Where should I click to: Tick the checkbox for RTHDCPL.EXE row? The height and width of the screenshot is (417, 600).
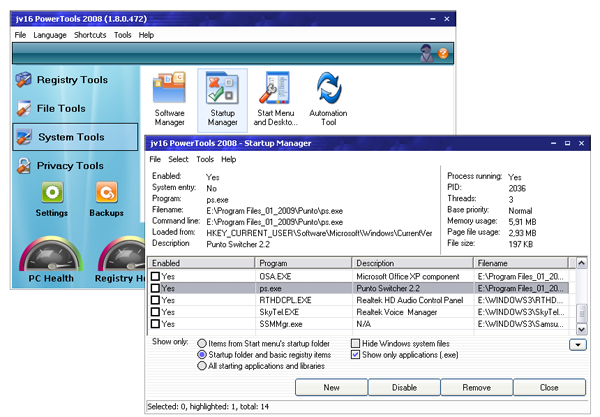coord(155,300)
